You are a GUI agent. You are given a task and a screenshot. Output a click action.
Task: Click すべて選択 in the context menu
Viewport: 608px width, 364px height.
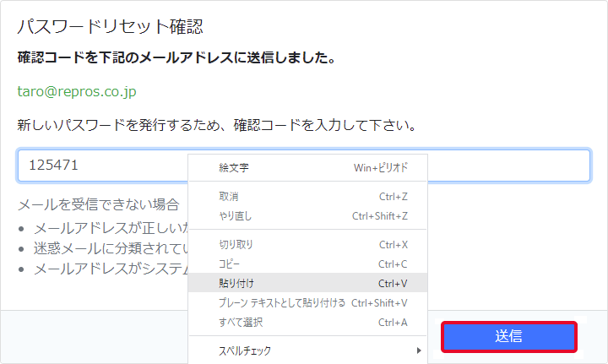tap(241, 322)
